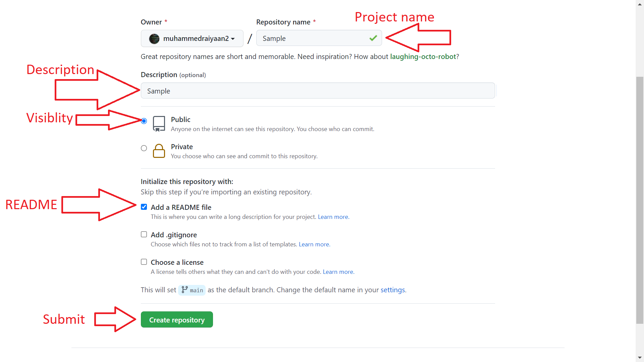Open Learn more link for license

point(338,272)
